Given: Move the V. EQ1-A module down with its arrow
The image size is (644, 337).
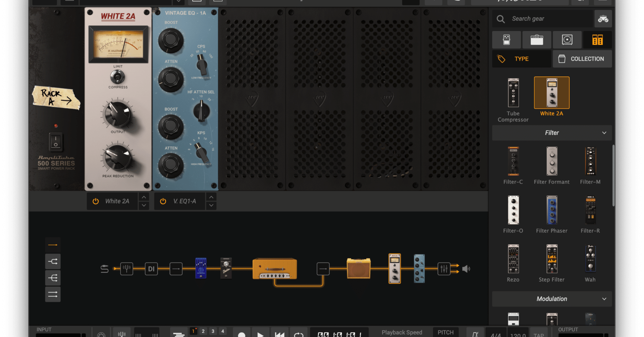Looking at the screenshot, I should pos(211,205).
